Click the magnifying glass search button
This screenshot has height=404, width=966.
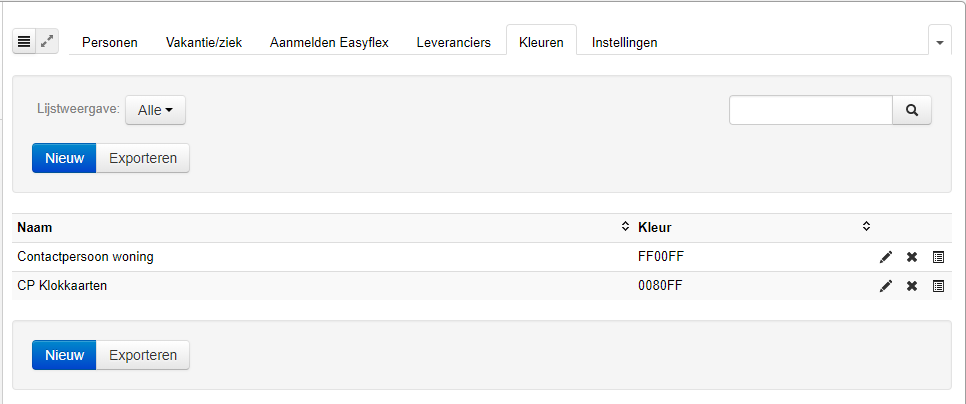coord(912,110)
